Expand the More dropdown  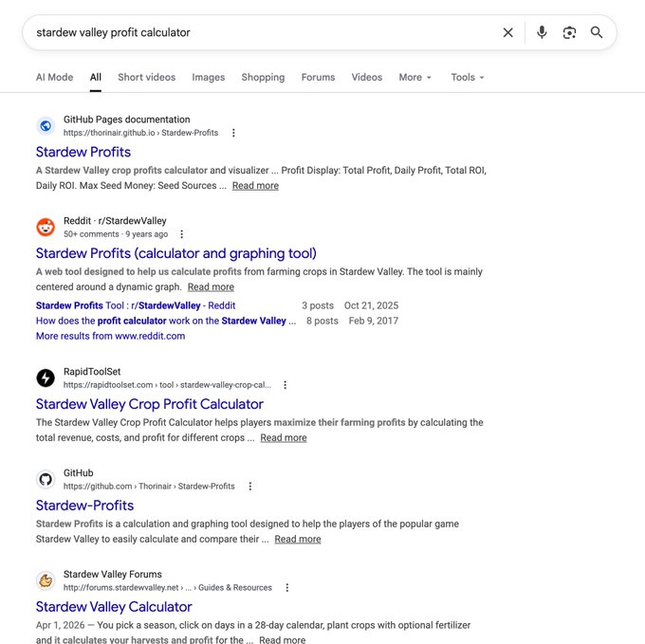415,78
